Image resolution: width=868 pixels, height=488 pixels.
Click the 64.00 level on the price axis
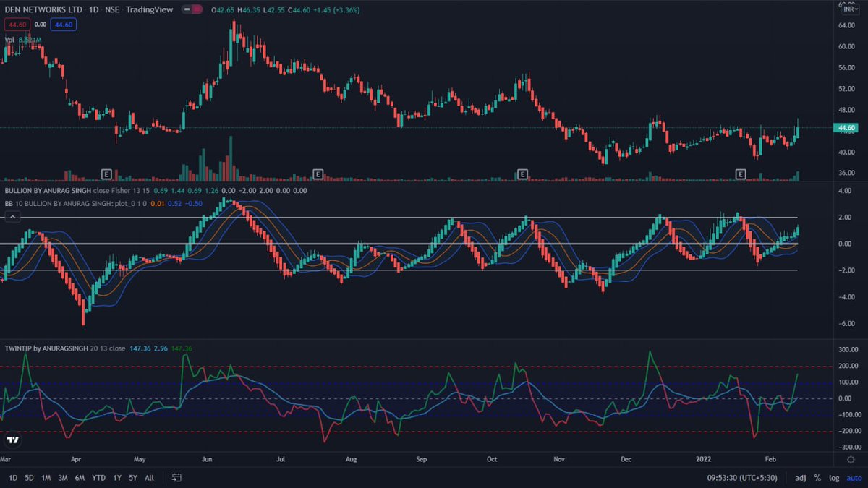pos(847,25)
